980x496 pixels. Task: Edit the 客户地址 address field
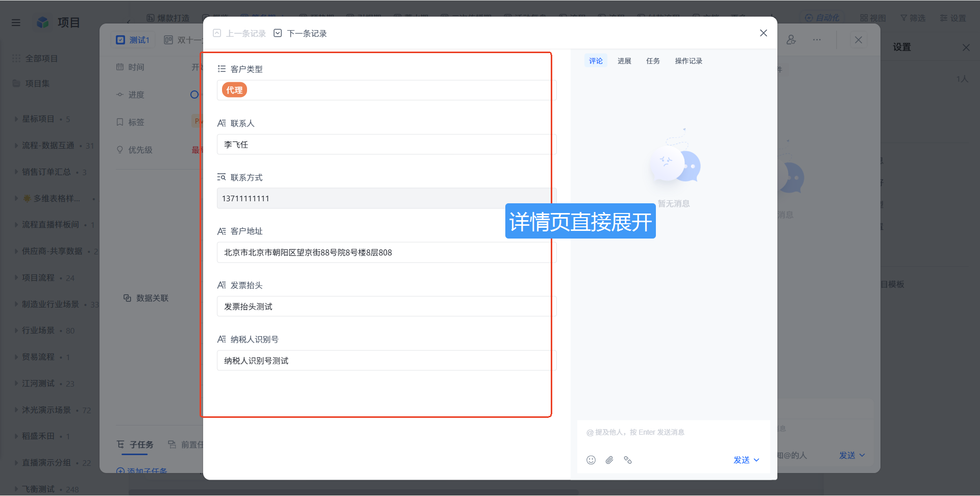click(x=386, y=252)
